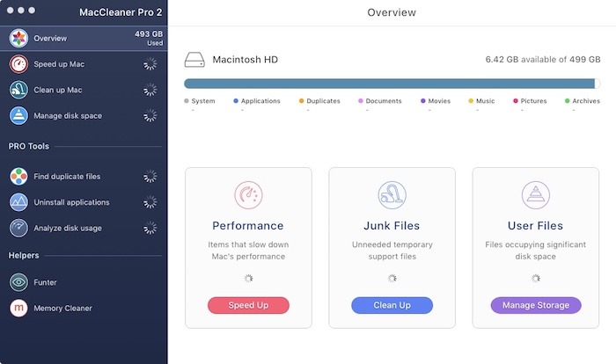Screen dimensions: 616x364
Task: Click the 'MacCleaner Pro 2' app title
Action: point(121,12)
